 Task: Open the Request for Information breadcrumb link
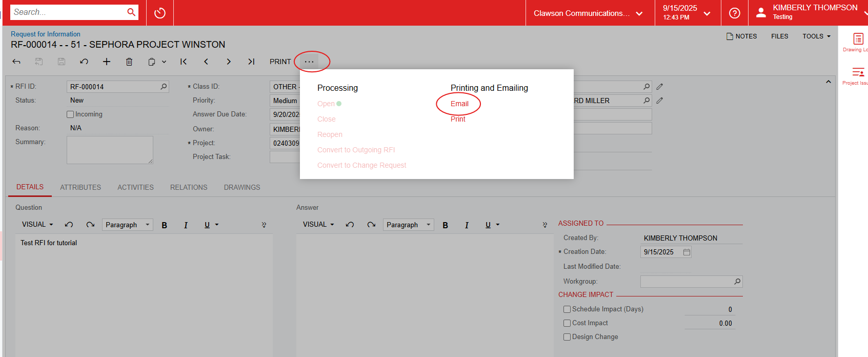point(46,34)
